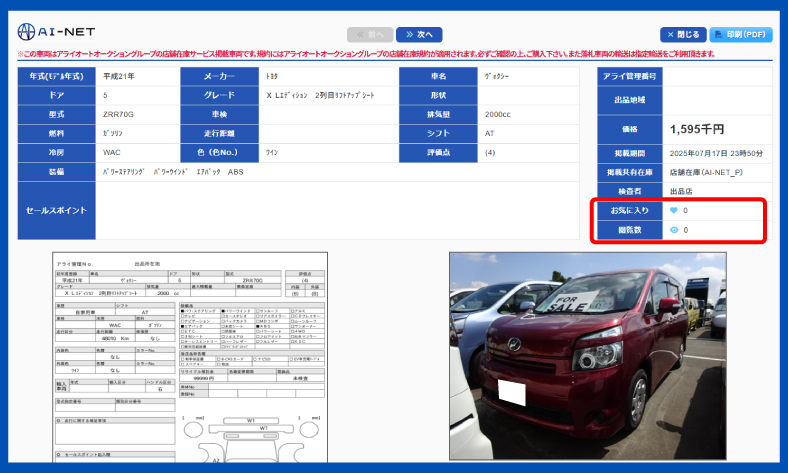Go to the next vehicle with 次へ
Viewport: 788px width, 473px height.
tap(419, 34)
